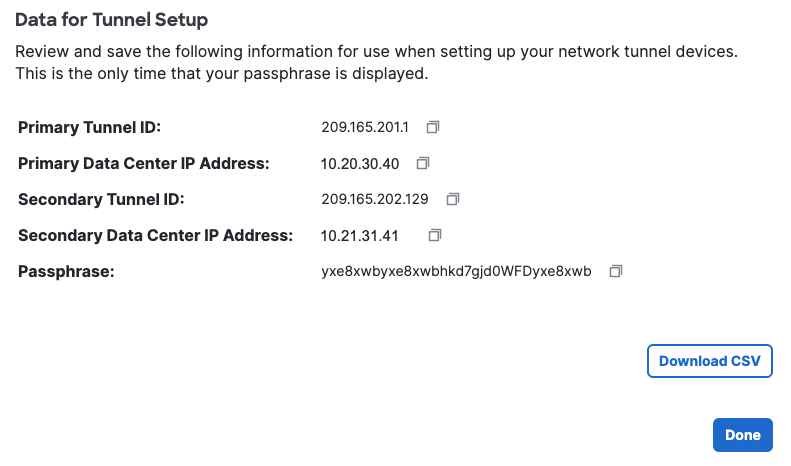Click the Done button
This screenshot has height=466, width=791.
[743, 435]
